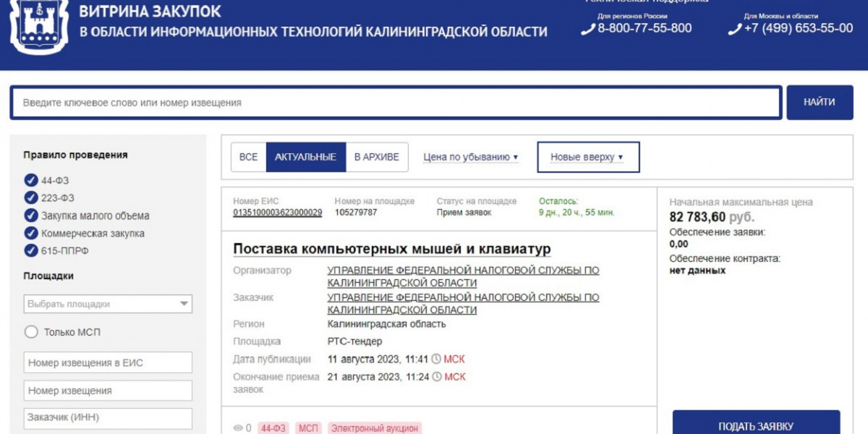
Task: Click the keyword search input field
Action: [x=396, y=103]
